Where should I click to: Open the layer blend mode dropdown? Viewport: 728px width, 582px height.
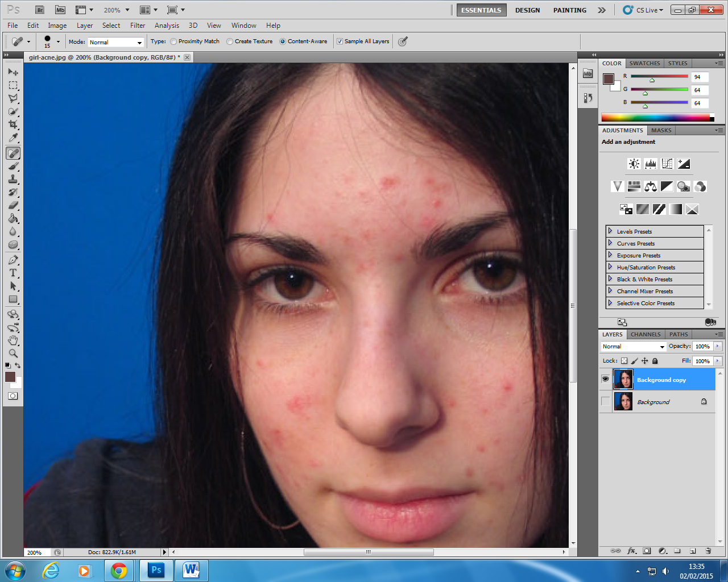(x=632, y=346)
